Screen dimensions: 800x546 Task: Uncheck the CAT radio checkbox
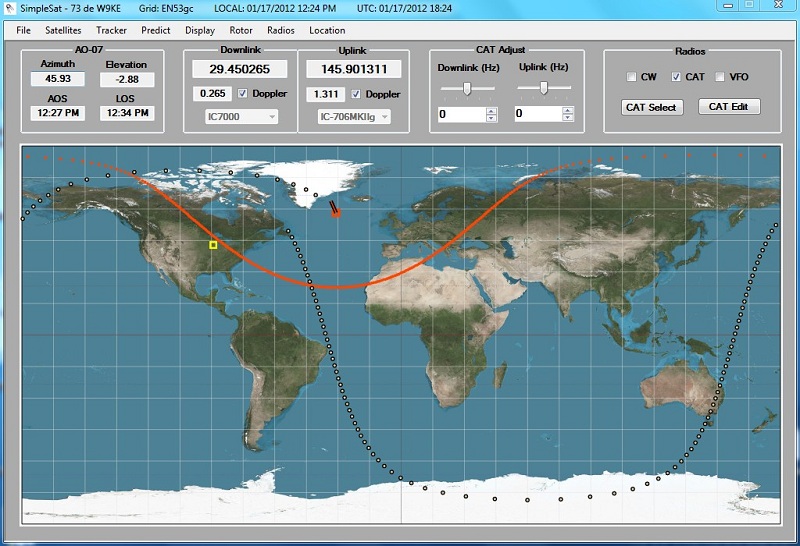click(x=676, y=77)
